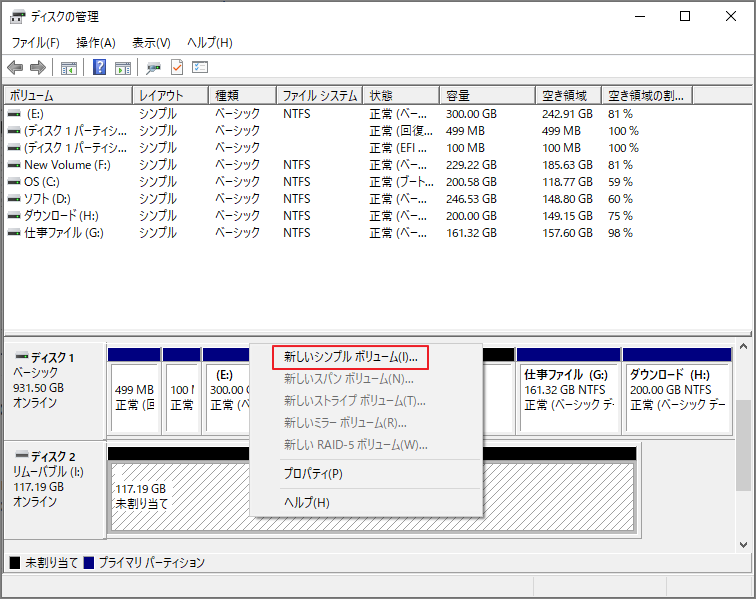This screenshot has width=756, height=599.
Task: Sort by the レイアウト column header
Action: tap(171, 95)
